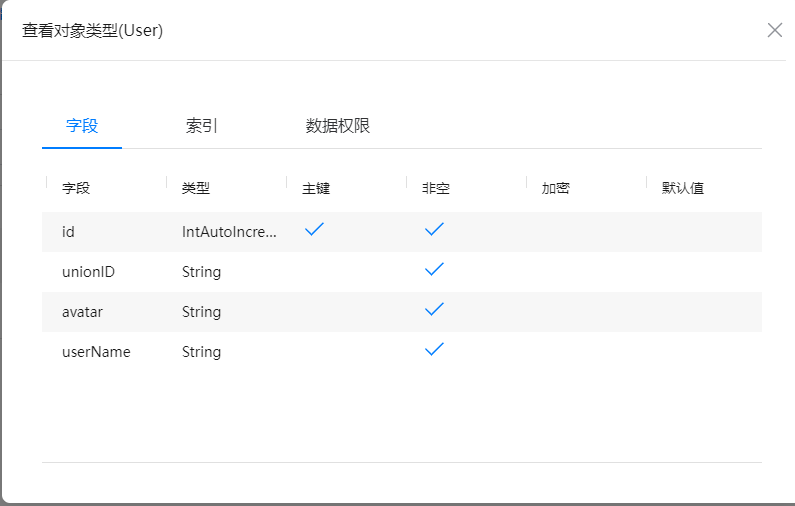Select the id field name cell
795x506 pixels.
(x=68, y=232)
